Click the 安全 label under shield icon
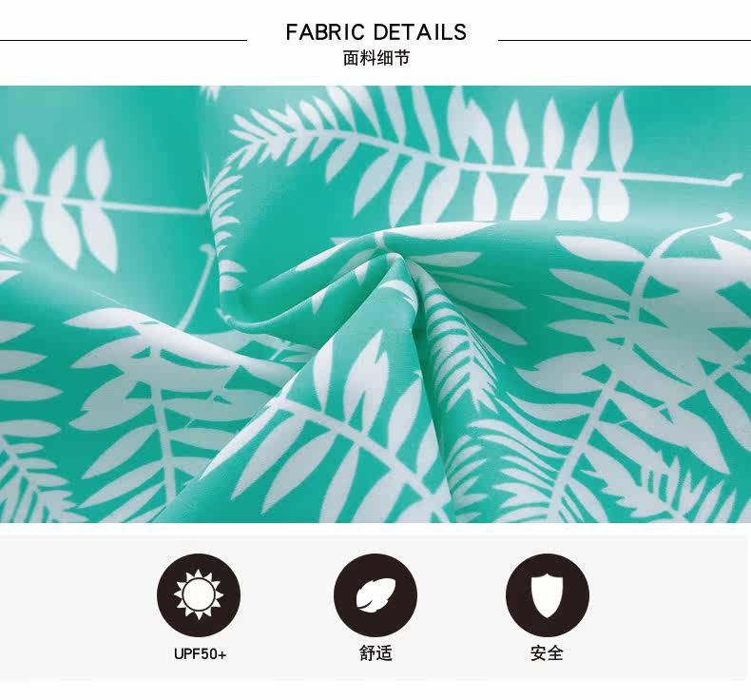751x700 pixels. [x=547, y=653]
